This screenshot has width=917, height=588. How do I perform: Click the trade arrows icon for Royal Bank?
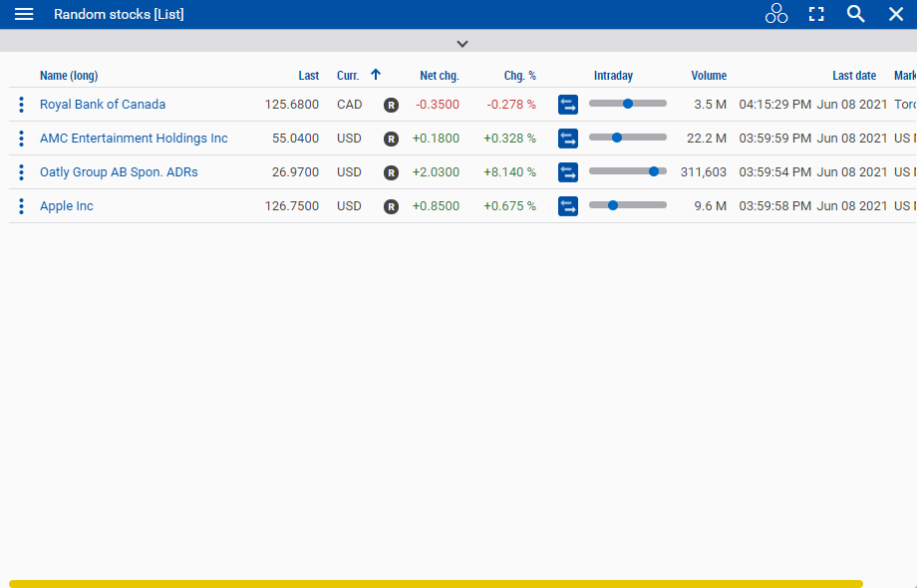click(568, 105)
